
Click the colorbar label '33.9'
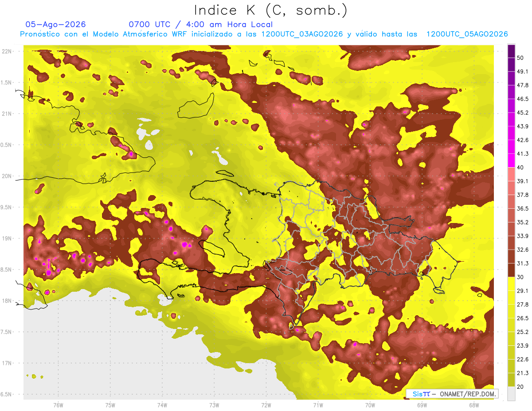tap(522, 235)
